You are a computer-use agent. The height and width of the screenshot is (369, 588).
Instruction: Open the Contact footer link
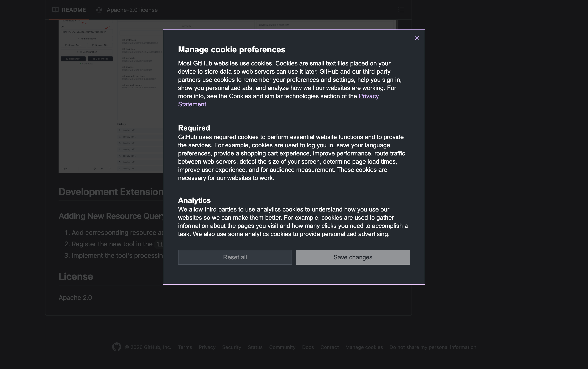click(329, 347)
